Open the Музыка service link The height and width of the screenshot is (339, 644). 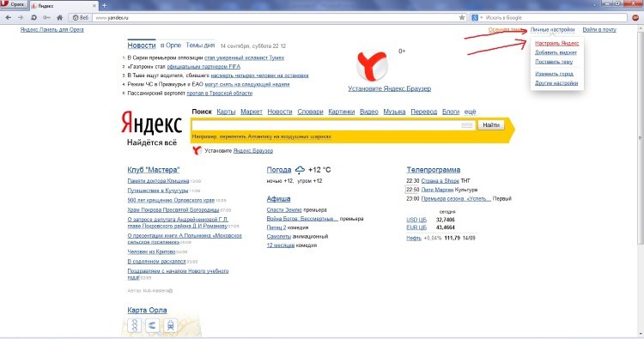tap(394, 112)
